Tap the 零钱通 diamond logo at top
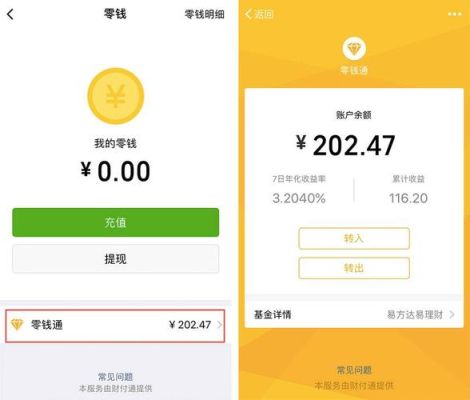The width and height of the screenshot is (470, 400). click(354, 49)
